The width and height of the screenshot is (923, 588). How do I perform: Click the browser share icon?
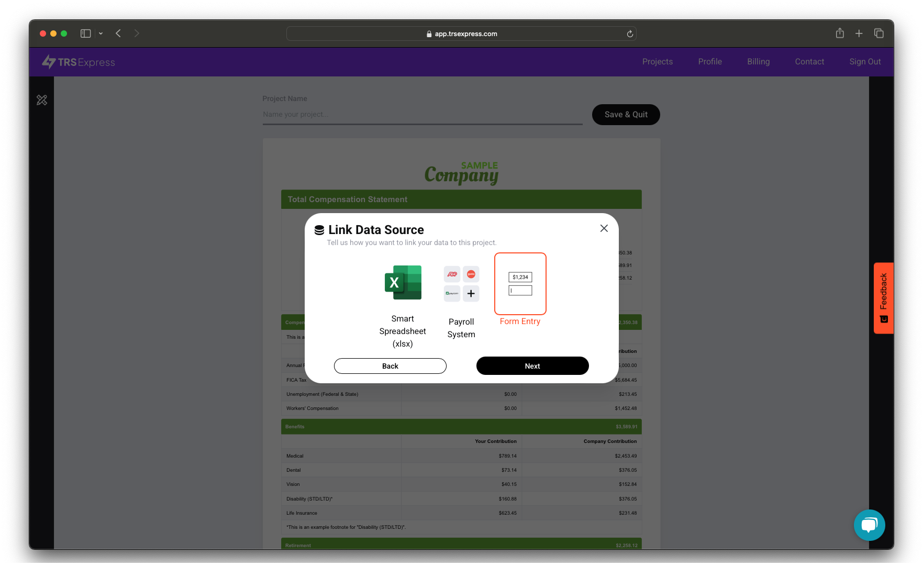(840, 33)
